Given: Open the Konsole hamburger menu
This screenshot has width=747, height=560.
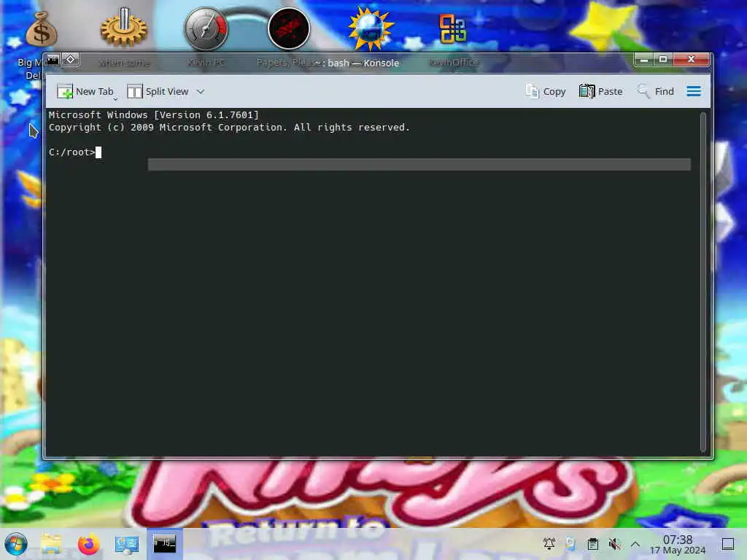Looking at the screenshot, I should point(694,91).
